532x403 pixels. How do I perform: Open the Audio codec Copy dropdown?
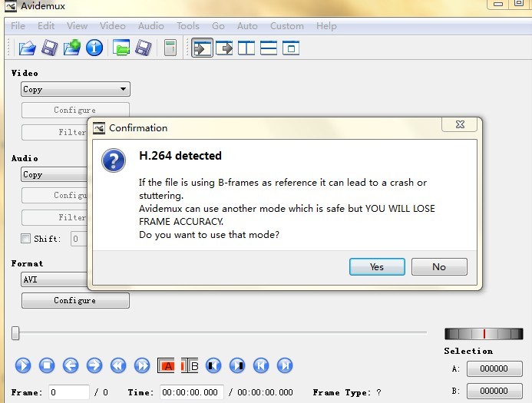(55, 175)
